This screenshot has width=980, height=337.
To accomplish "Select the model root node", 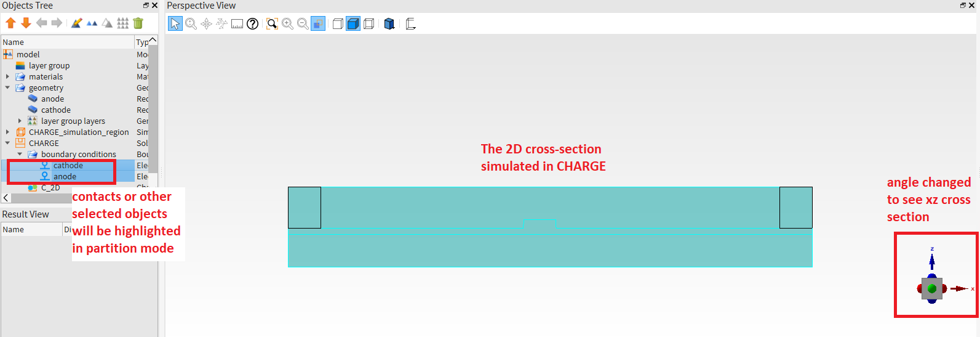I will click(x=28, y=54).
